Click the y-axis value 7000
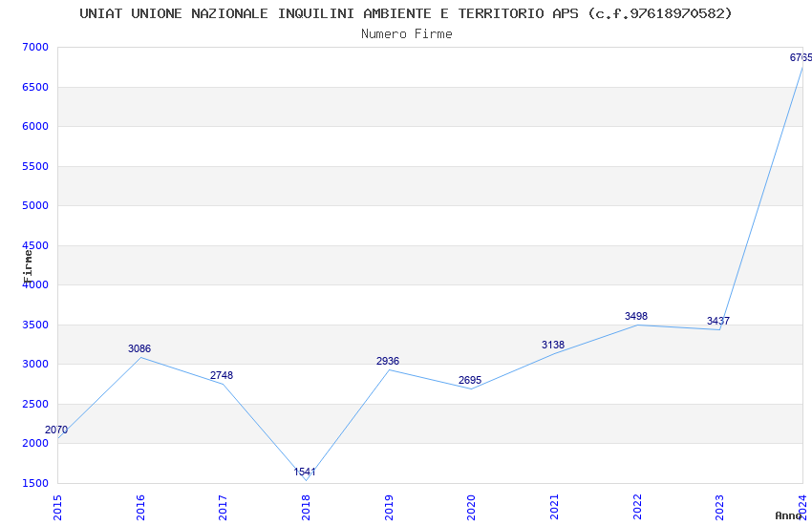Viewport: 812px width, 525px height. click(x=35, y=47)
